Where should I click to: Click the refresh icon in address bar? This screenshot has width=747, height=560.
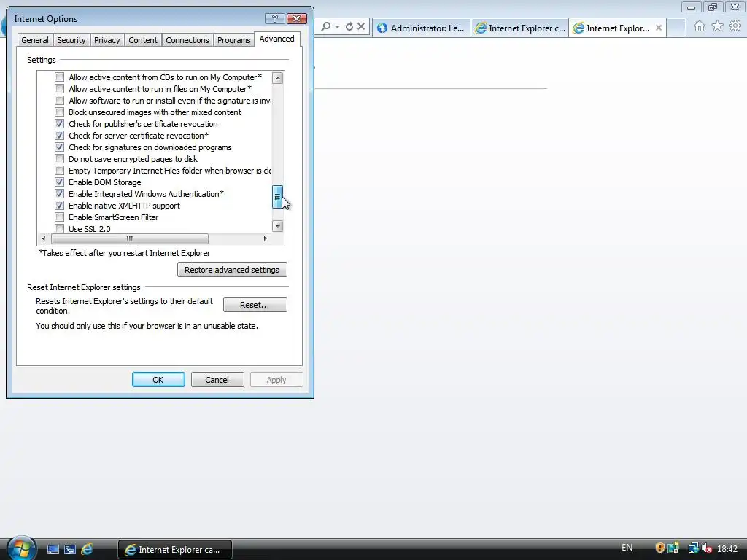point(349,27)
